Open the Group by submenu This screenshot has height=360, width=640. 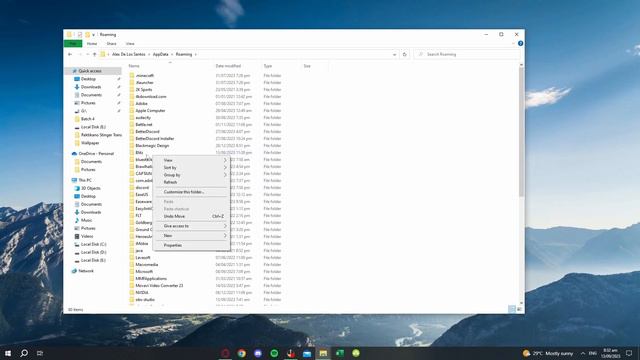(x=191, y=175)
